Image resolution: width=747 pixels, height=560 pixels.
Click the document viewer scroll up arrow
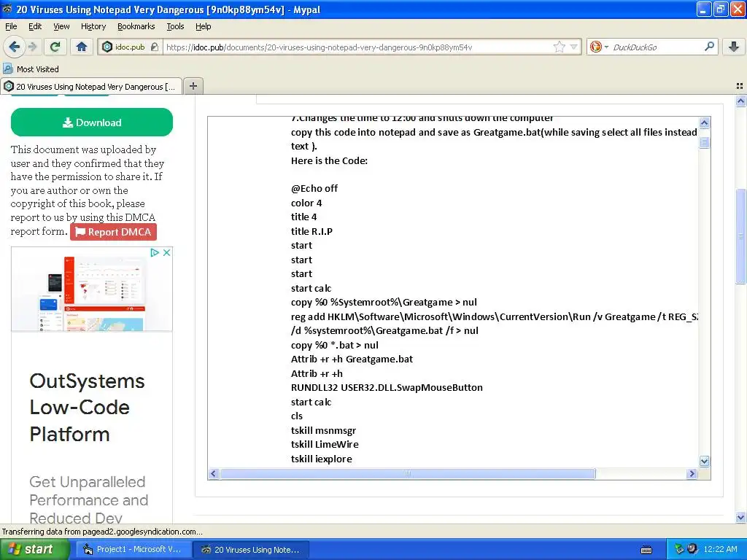click(704, 122)
